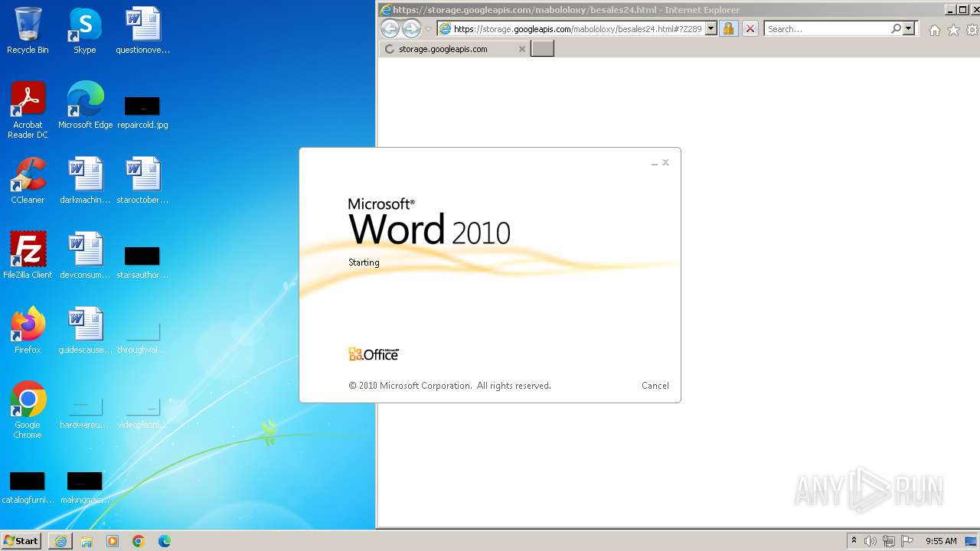This screenshot has height=551, width=980.
Task: Go back in Internet Explorer
Action: [x=390, y=29]
